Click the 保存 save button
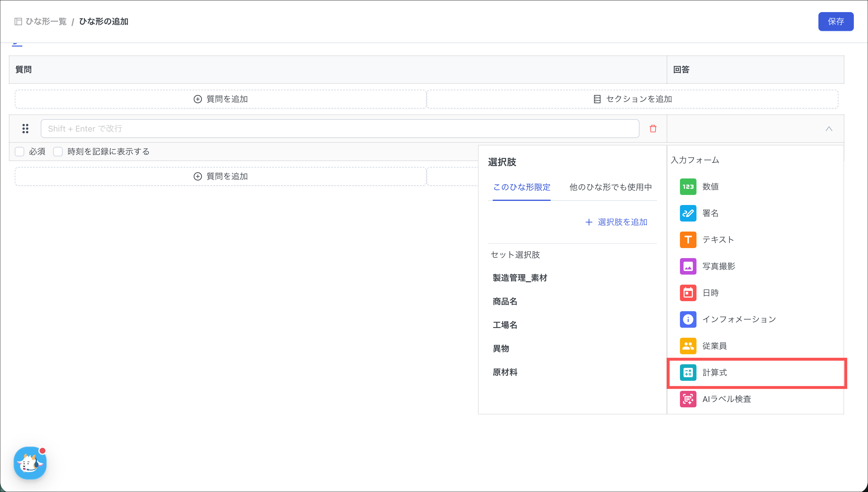The height and width of the screenshot is (492, 868). coord(836,22)
